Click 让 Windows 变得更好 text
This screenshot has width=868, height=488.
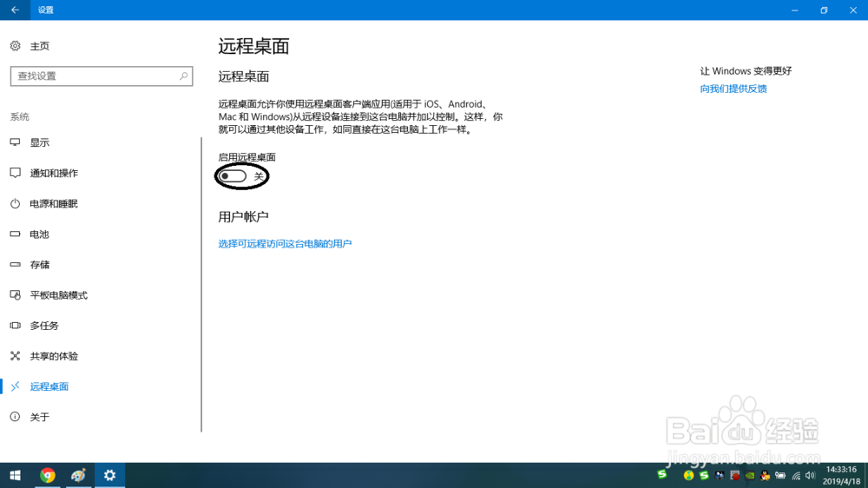pyautogui.click(x=746, y=71)
